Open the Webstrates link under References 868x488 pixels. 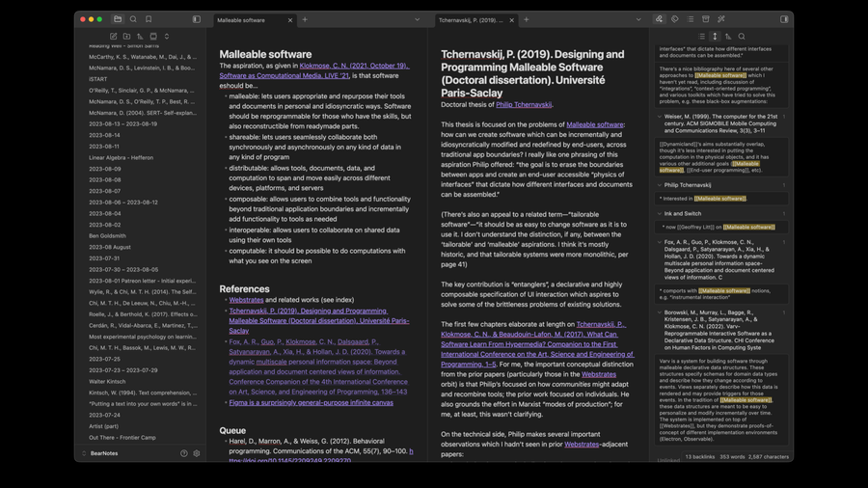pyautogui.click(x=246, y=300)
